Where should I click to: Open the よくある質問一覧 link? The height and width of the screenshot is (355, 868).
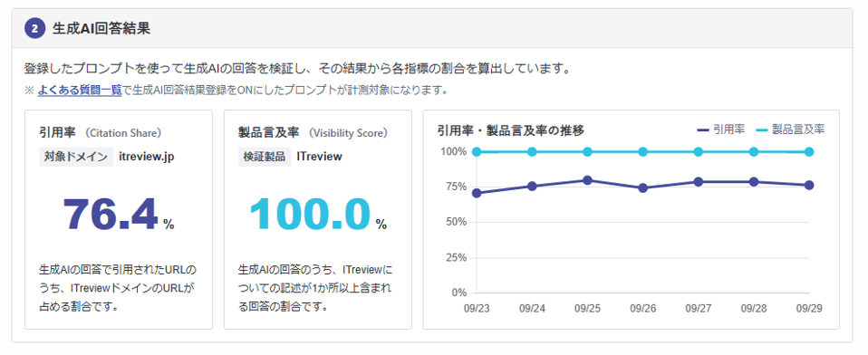pyautogui.click(x=80, y=91)
